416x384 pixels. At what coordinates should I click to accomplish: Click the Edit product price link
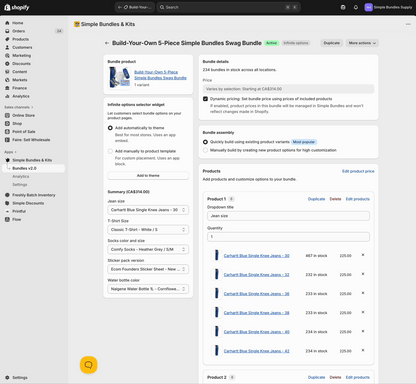[358, 171]
